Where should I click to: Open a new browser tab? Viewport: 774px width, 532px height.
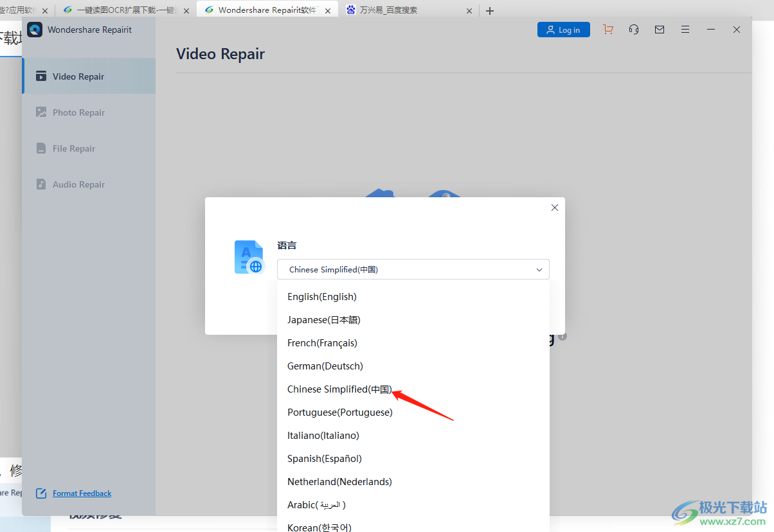(490, 11)
